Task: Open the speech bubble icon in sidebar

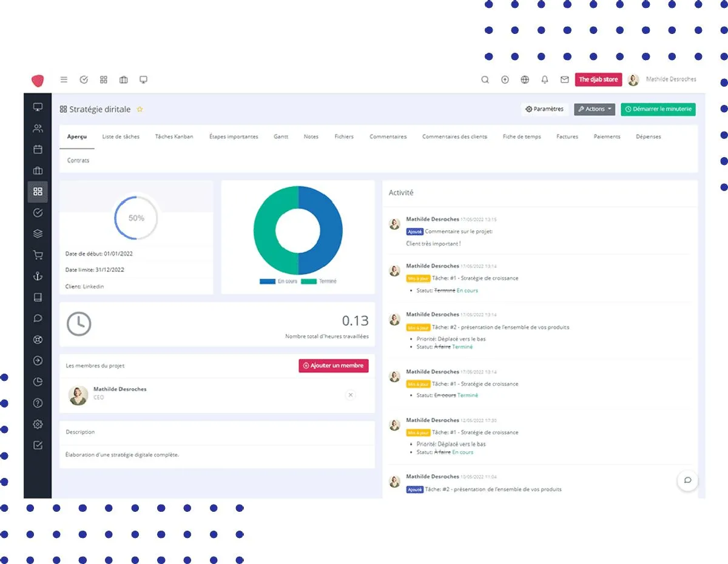Action: pos(38,318)
